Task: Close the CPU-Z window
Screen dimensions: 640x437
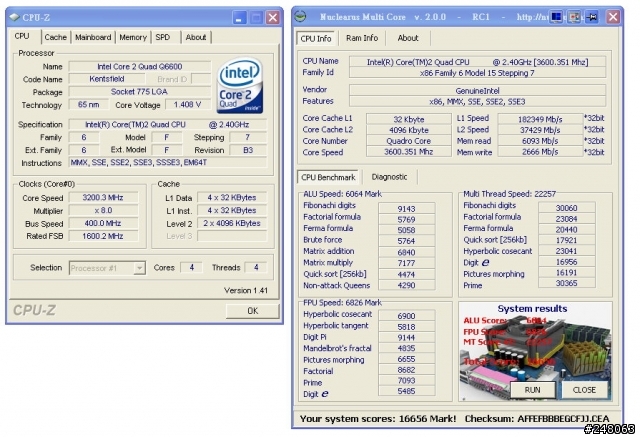Action: [x=273, y=18]
